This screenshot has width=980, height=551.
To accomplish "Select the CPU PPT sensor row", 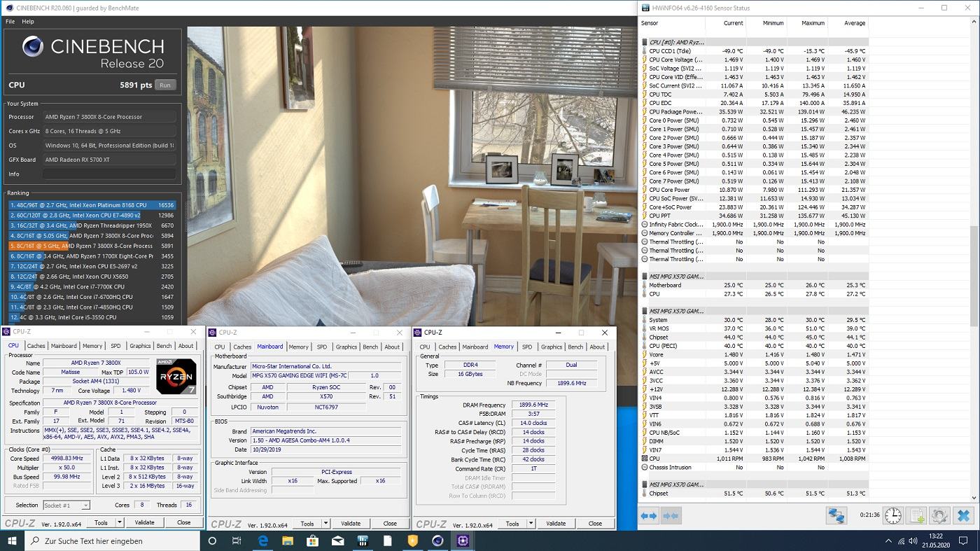I will (755, 216).
